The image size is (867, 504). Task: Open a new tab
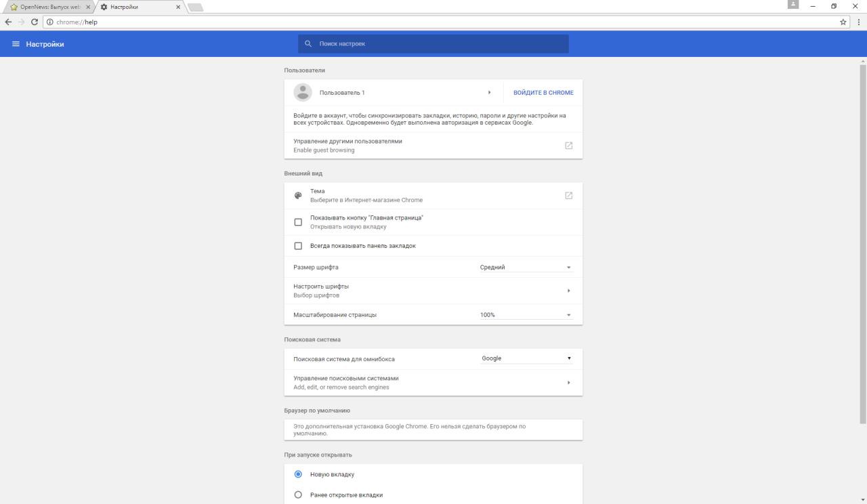point(195,7)
